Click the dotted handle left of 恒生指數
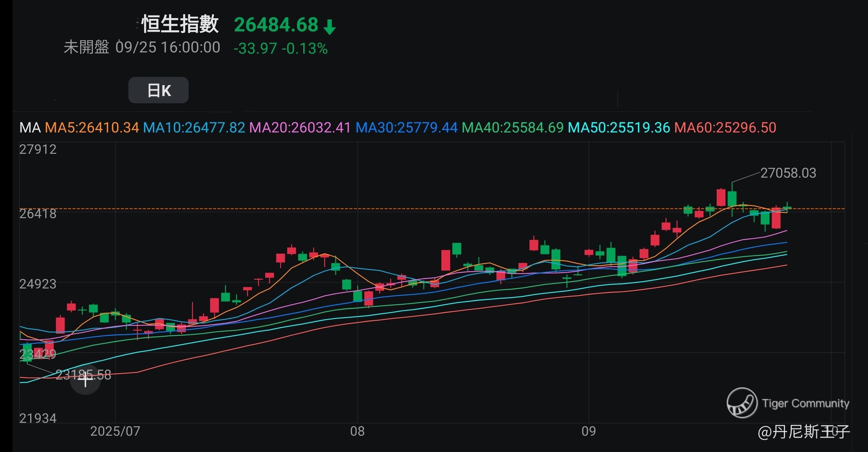 coord(137,24)
